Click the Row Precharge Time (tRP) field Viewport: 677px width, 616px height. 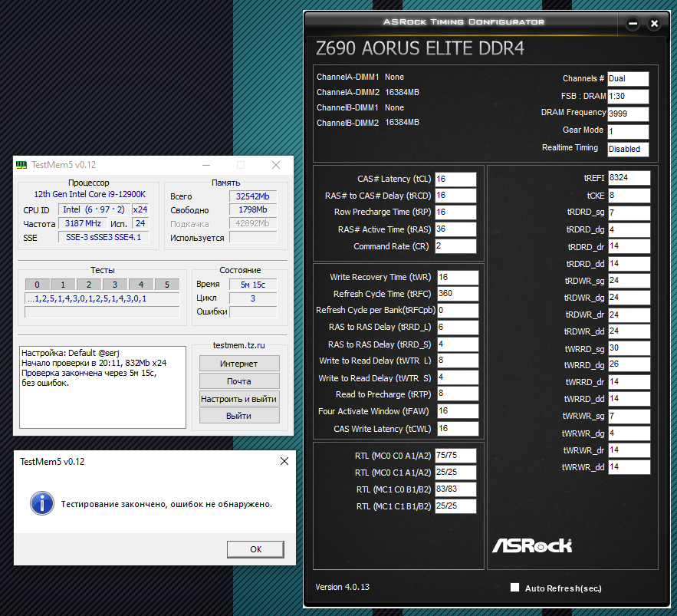[x=455, y=212]
